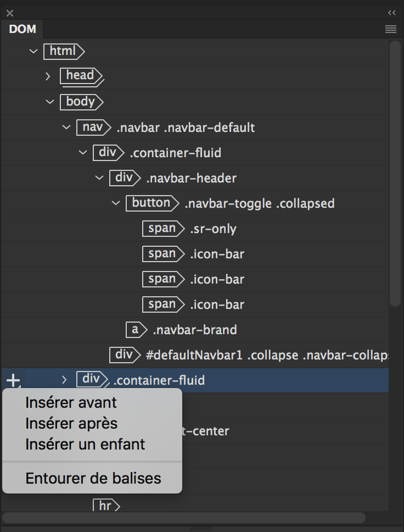404x532 pixels.
Task: Collapse the html node
Action: click(33, 51)
